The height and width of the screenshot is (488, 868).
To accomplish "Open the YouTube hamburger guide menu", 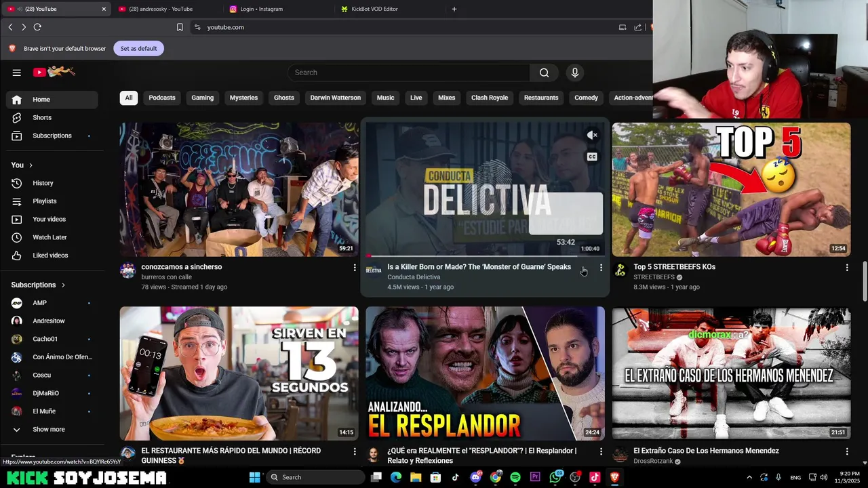I will click(x=17, y=73).
